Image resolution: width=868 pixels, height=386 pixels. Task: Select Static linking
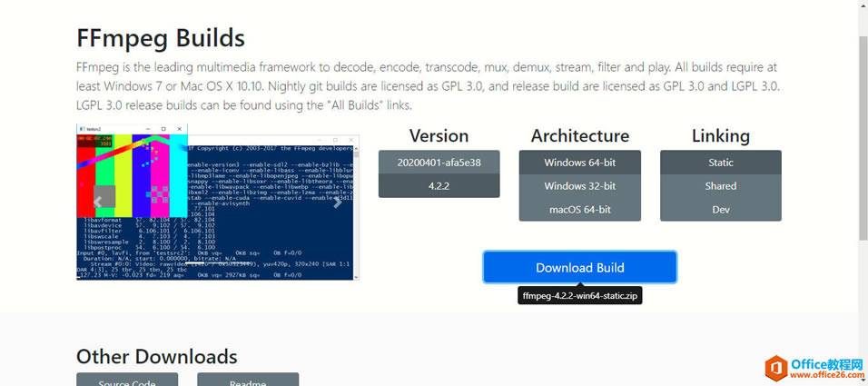721,163
